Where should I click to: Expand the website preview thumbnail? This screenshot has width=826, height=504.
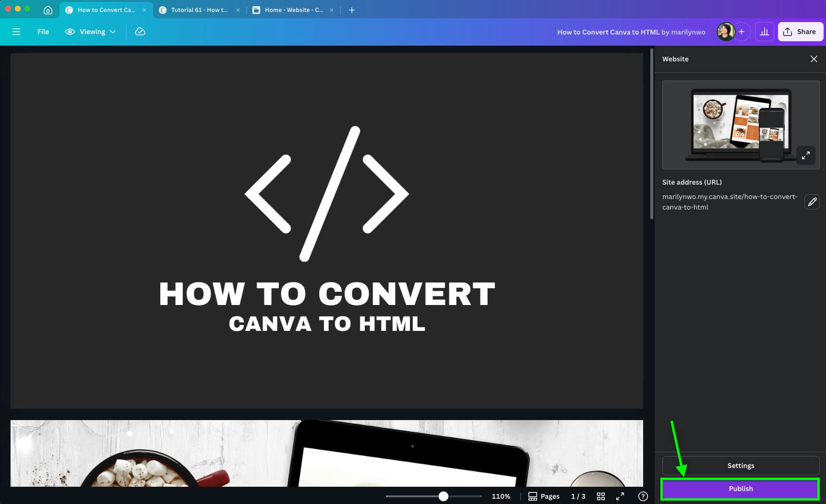pyautogui.click(x=806, y=155)
